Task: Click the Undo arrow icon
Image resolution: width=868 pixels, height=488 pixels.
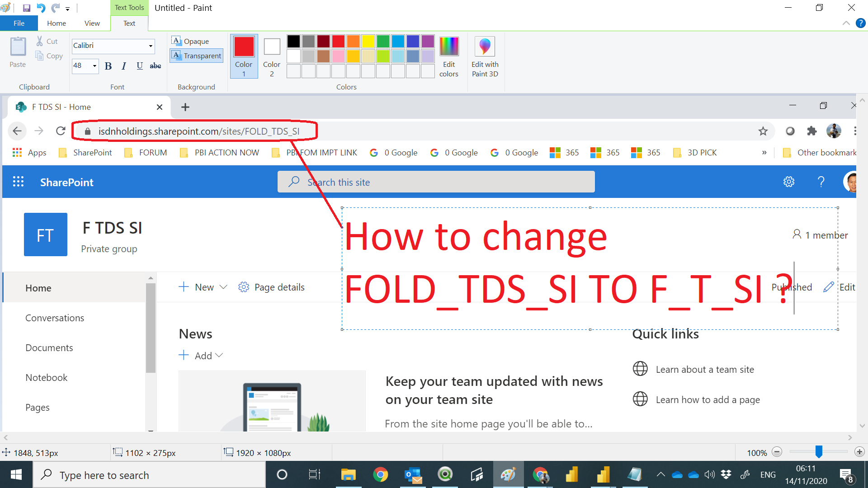Action: point(41,8)
